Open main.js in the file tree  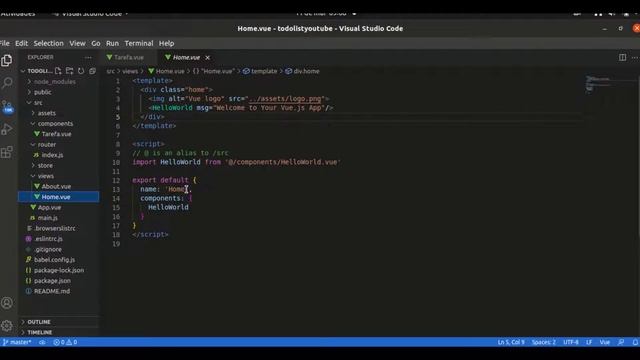tap(48, 218)
